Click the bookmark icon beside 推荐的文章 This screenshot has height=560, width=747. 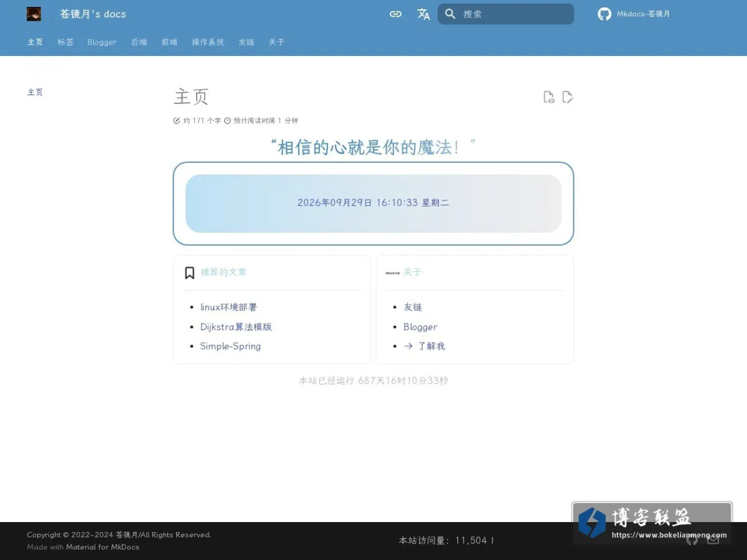click(x=190, y=273)
